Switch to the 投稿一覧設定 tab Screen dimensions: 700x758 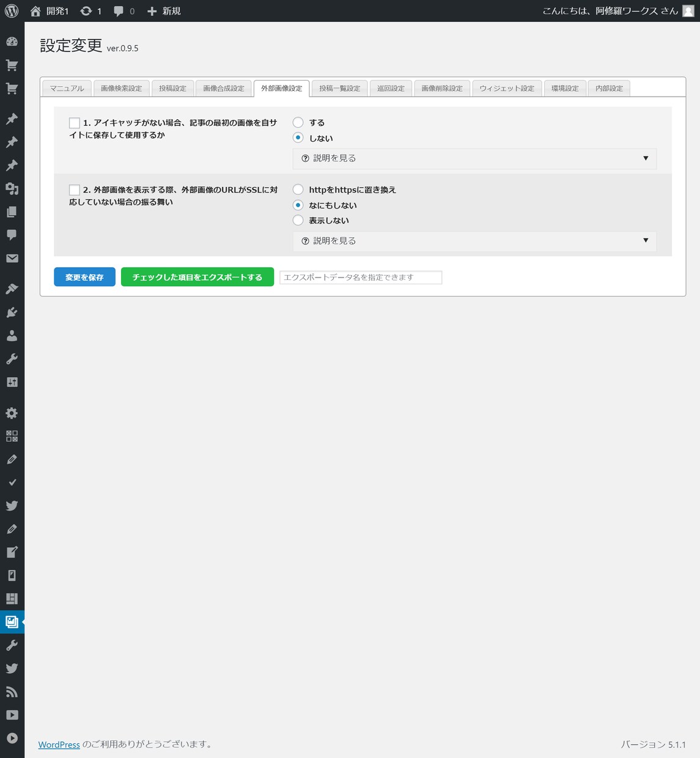tap(339, 88)
